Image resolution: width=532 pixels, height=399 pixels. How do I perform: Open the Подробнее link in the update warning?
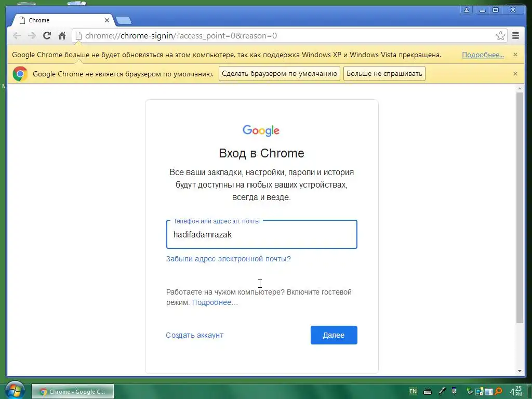point(483,55)
